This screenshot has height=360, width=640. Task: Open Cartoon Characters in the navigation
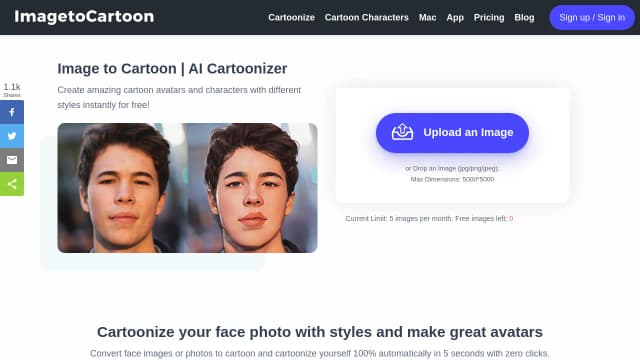click(367, 18)
